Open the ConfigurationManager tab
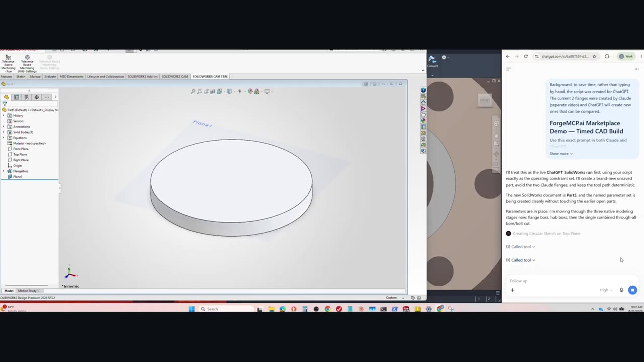 pyautogui.click(x=26, y=97)
